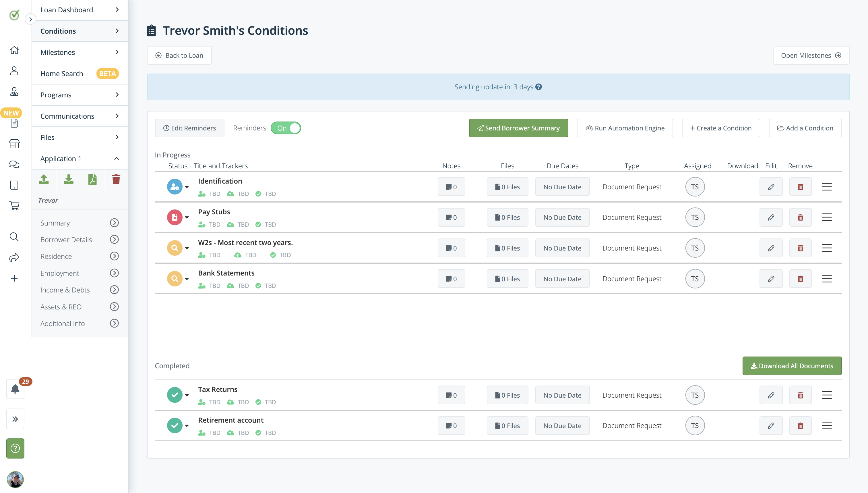Export application as PDF icon

[x=92, y=179]
